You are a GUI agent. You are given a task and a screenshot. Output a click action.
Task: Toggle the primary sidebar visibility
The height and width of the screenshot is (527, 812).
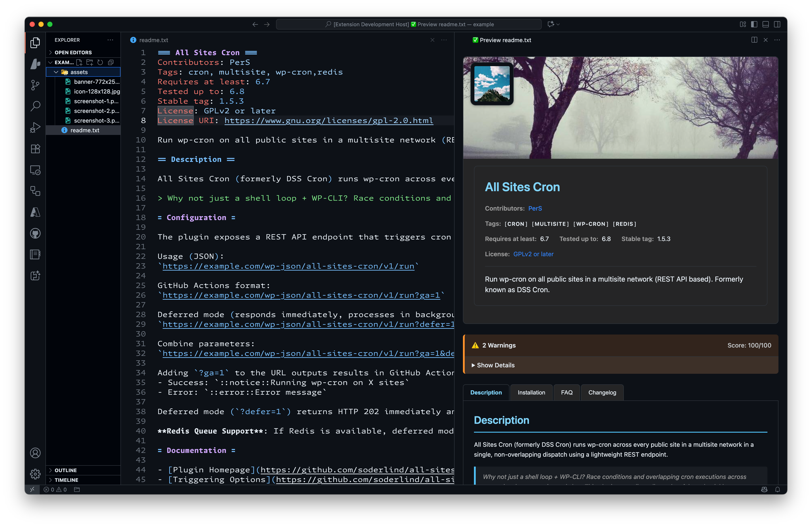tap(754, 24)
